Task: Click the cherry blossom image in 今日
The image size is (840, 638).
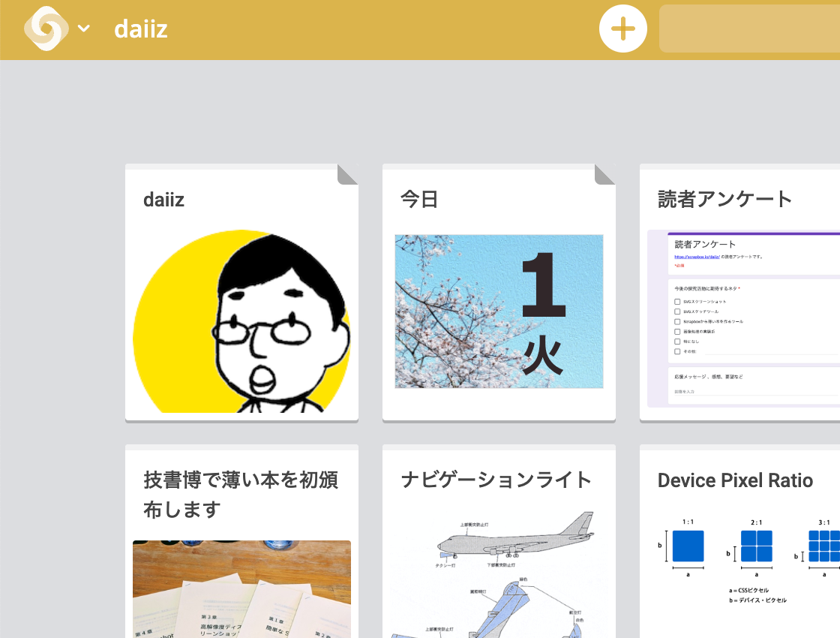Action: coord(499,311)
